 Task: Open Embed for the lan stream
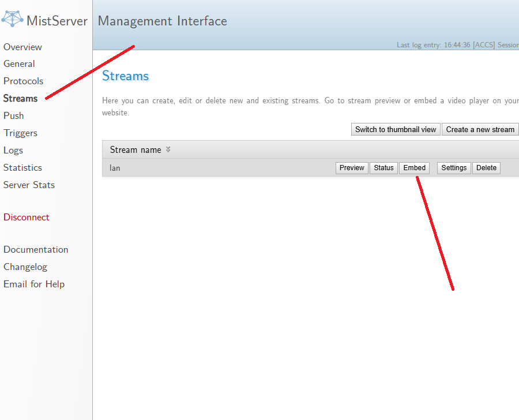coord(415,168)
